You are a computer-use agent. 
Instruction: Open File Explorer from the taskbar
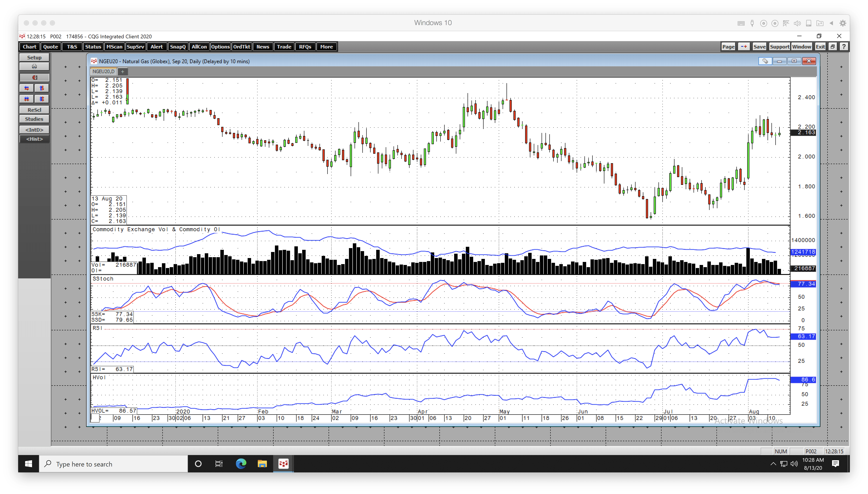[262, 463]
